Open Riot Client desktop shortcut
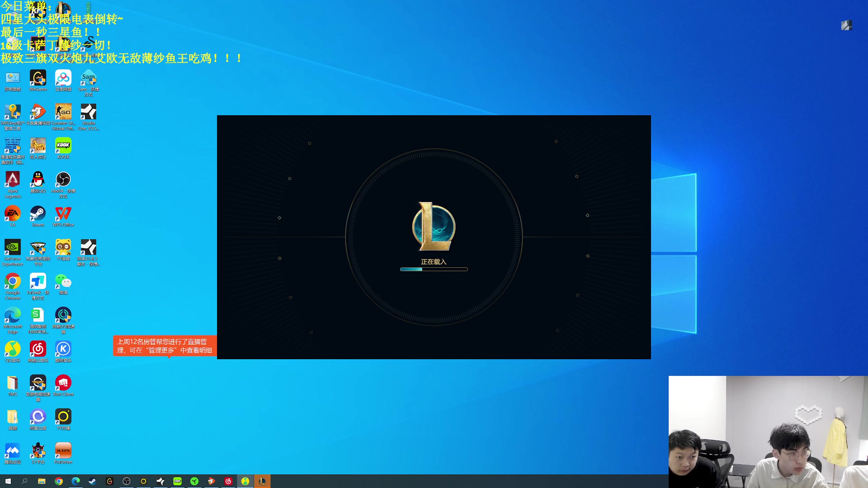The image size is (868, 488). (63, 386)
